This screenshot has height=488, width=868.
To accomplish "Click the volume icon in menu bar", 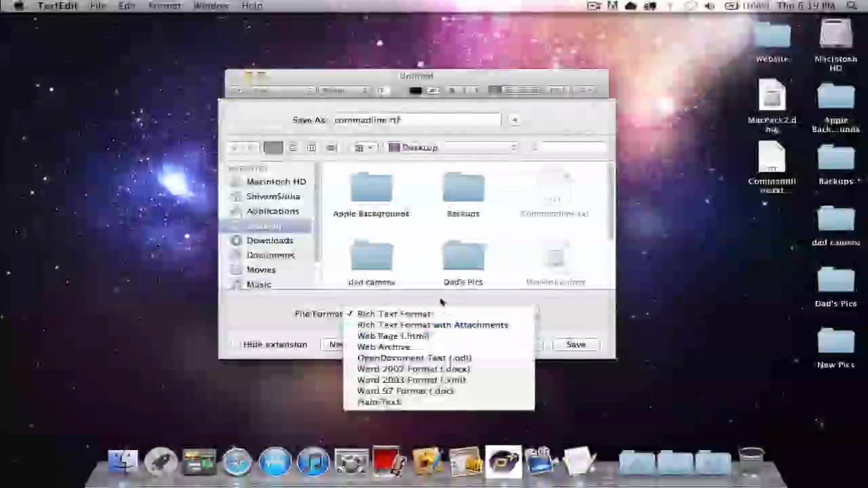I will 709,5.
